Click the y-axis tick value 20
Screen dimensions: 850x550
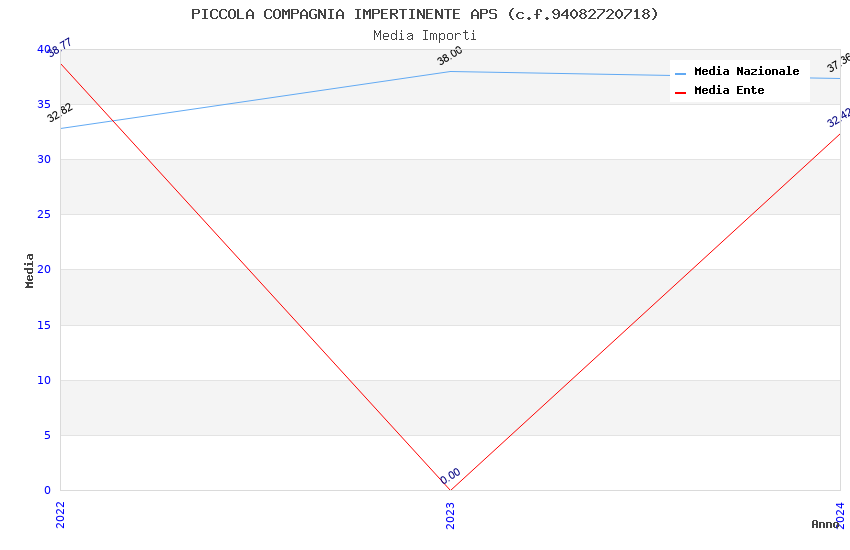coord(43,270)
